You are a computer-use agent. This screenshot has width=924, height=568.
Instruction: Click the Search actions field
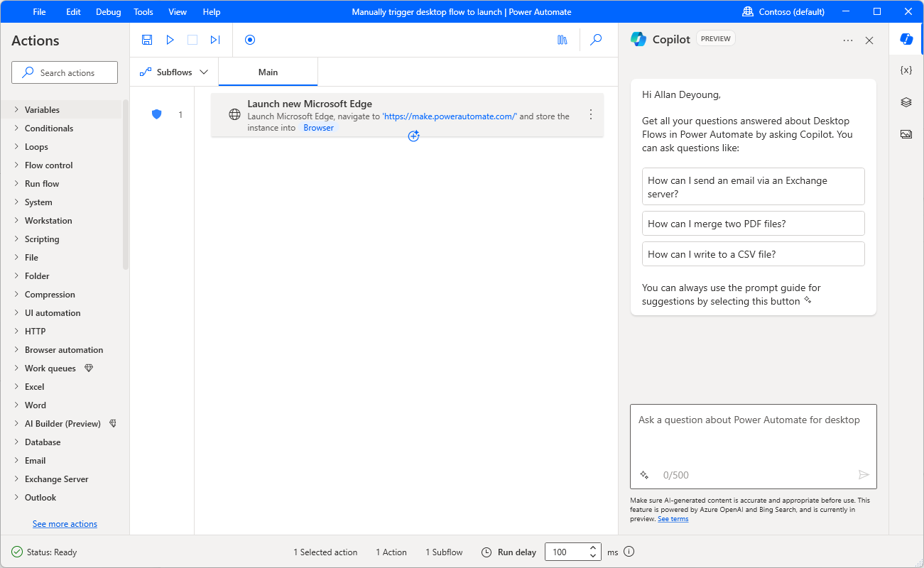pos(65,72)
